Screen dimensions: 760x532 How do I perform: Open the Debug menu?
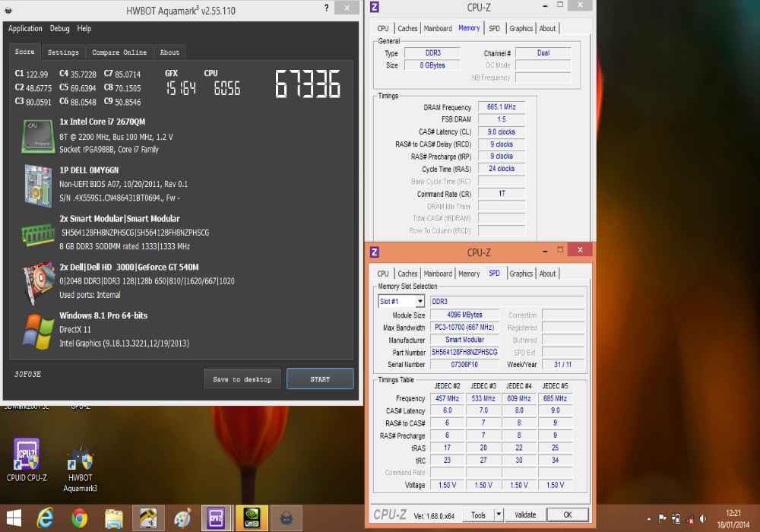click(x=59, y=29)
